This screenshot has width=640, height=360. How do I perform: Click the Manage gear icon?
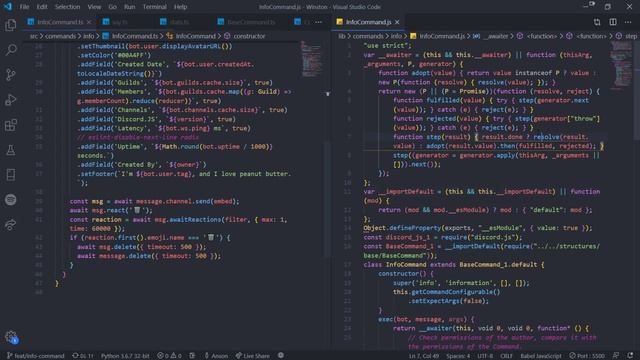(11, 337)
